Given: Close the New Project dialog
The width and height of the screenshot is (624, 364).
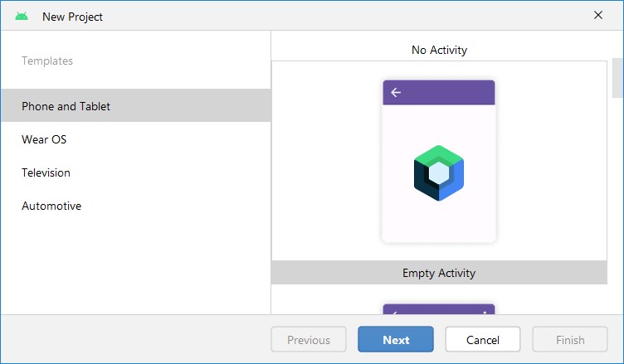Looking at the screenshot, I should point(598,16).
